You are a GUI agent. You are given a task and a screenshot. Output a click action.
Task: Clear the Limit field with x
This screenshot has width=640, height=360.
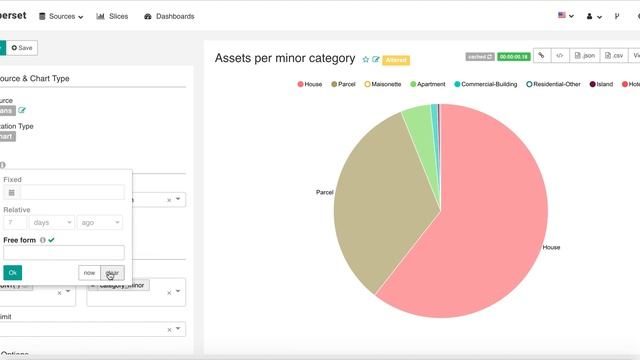(x=169, y=330)
